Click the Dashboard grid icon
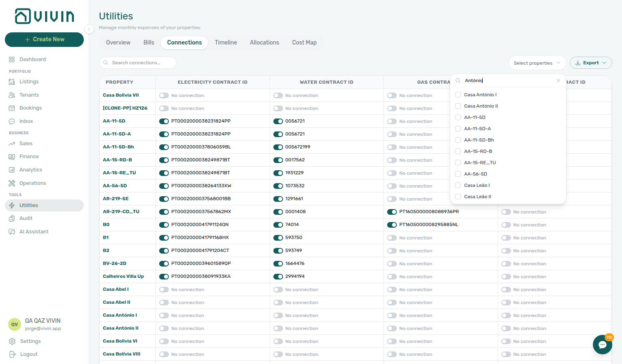The image size is (622, 364). click(12, 59)
